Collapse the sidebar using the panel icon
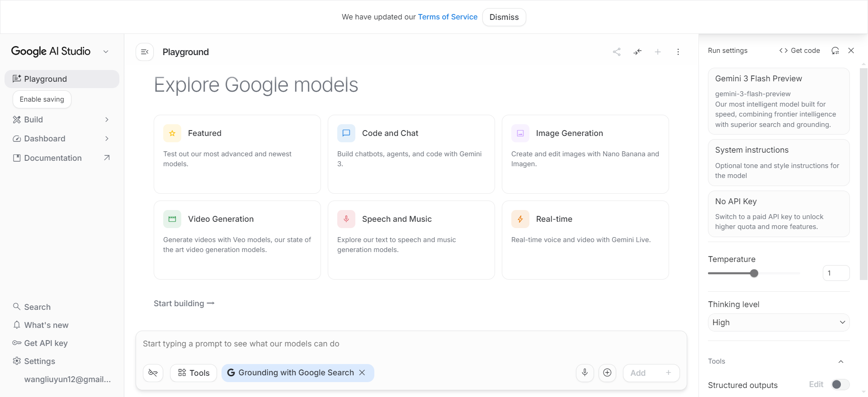Image resolution: width=868 pixels, height=397 pixels. [145, 52]
